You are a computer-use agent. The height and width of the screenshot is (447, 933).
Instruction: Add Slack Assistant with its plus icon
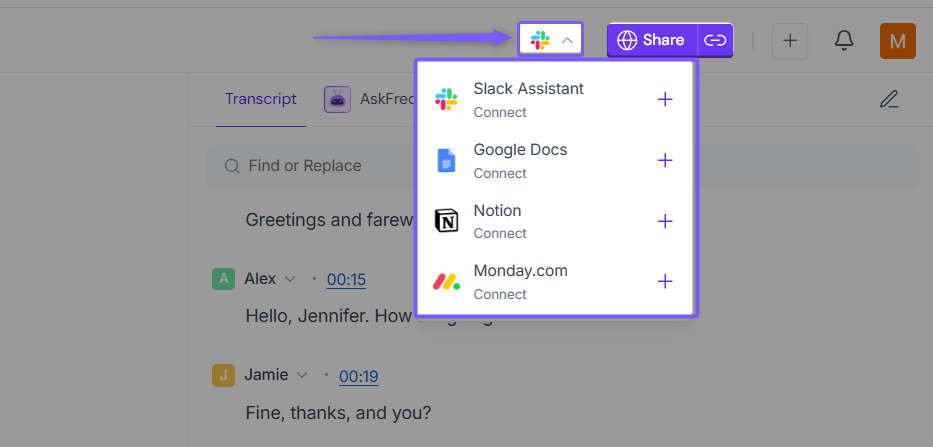(665, 99)
